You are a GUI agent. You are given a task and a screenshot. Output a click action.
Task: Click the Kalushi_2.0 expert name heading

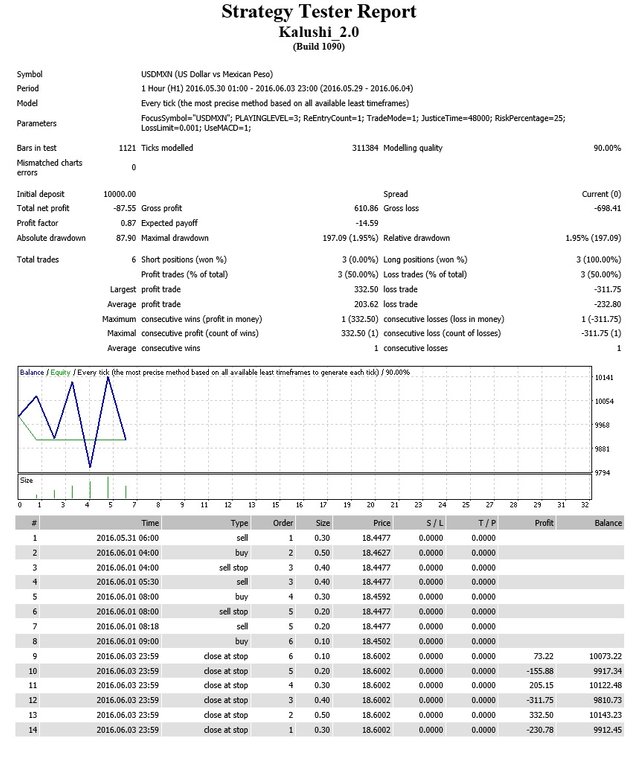319,32
